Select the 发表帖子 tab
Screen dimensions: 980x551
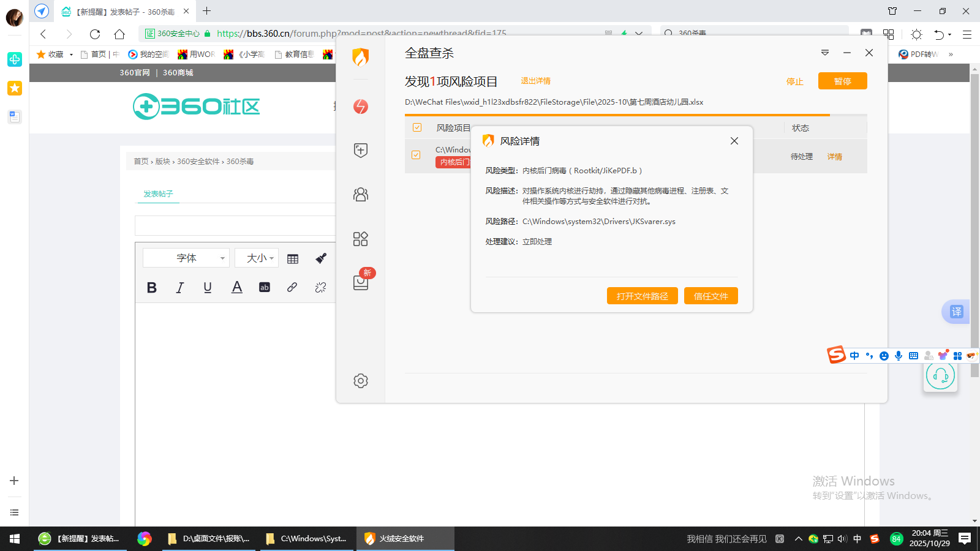click(x=158, y=194)
